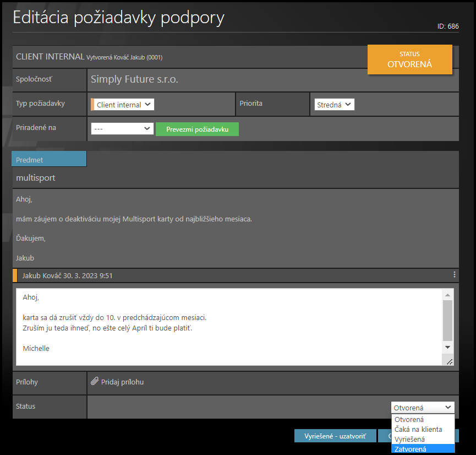Image resolution: width=476 pixels, height=455 pixels.
Task: Click the reply box scrollbar thumb
Action: pyautogui.click(x=447, y=319)
